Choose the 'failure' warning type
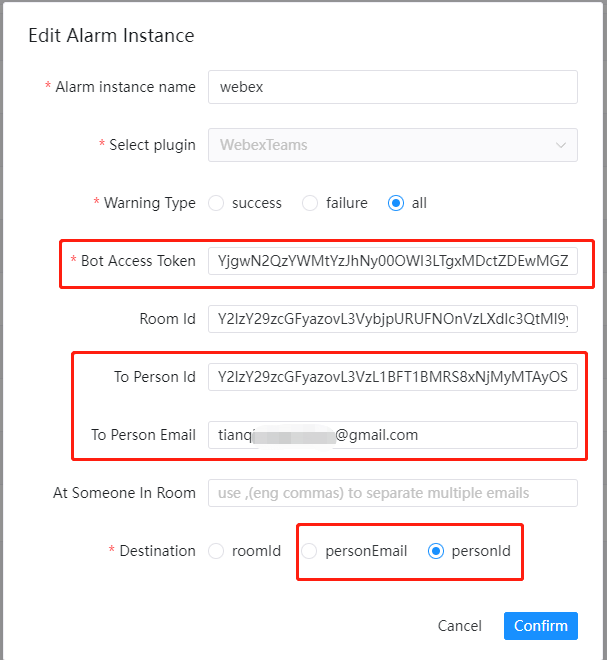This screenshot has width=607, height=660. [310, 203]
